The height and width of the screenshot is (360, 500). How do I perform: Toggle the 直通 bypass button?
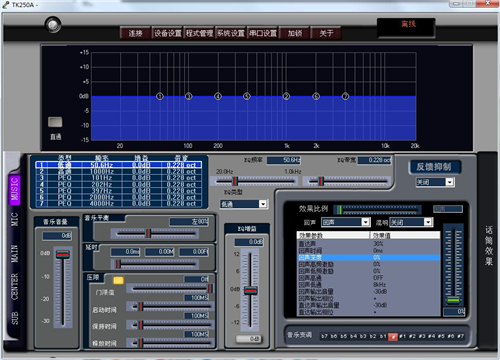click(x=55, y=122)
